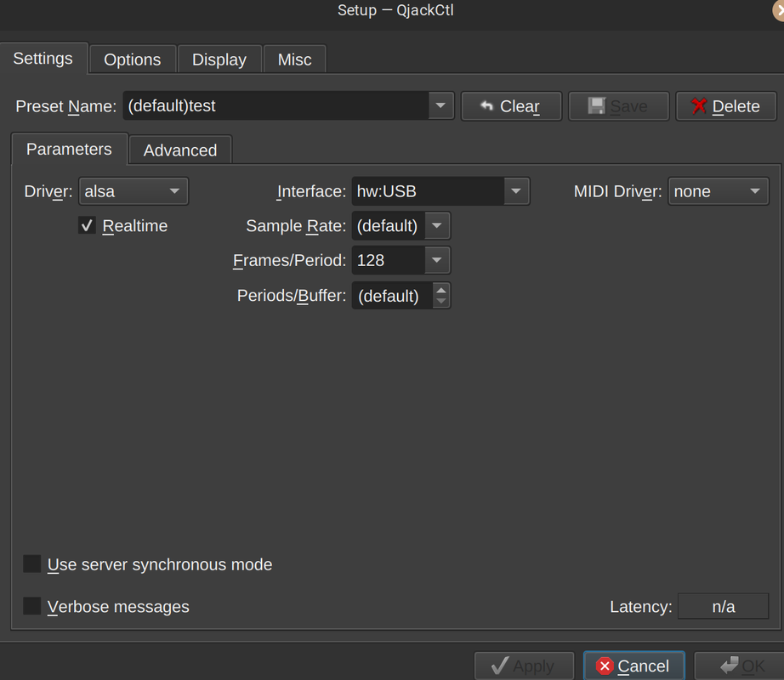This screenshot has width=784, height=680.
Task: Click the red circle Cancel icon
Action: point(605,666)
